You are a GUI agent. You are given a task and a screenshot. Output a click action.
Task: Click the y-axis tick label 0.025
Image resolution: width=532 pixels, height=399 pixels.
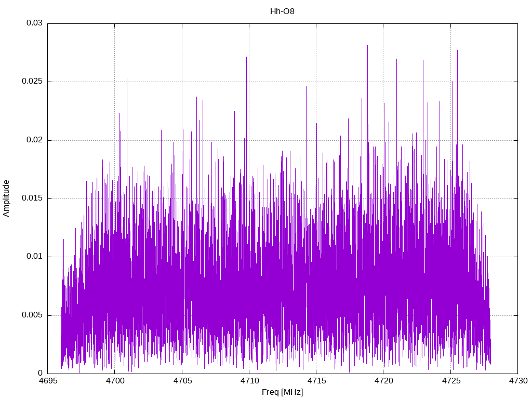point(32,82)
